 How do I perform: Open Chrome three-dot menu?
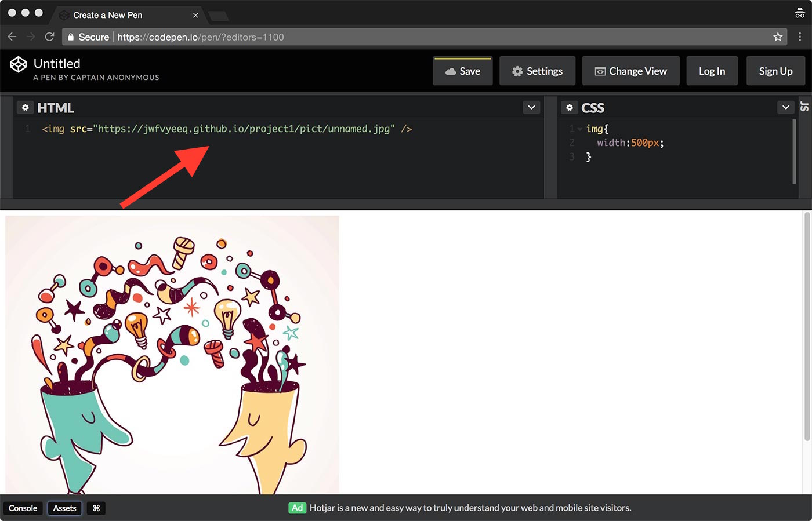800,37
